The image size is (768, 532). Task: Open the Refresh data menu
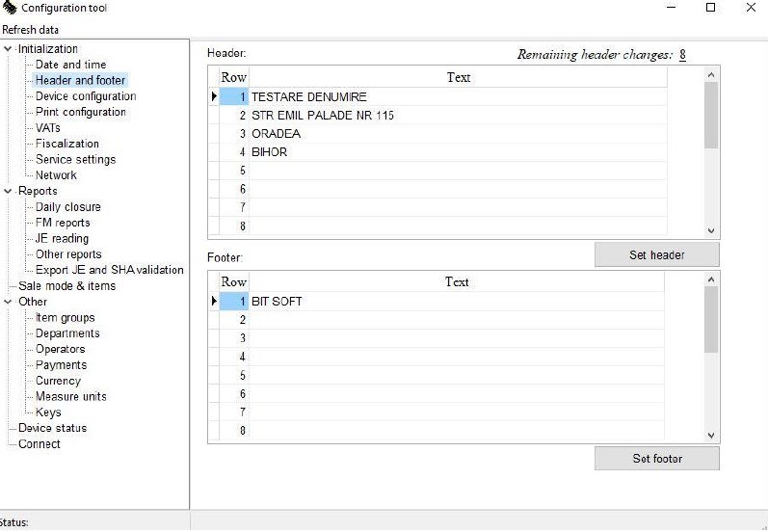click(x=31, y=30)
